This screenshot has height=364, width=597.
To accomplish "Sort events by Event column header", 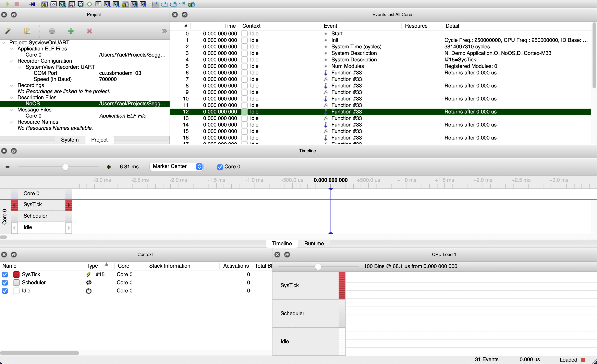I will click(x=361, y=26).
